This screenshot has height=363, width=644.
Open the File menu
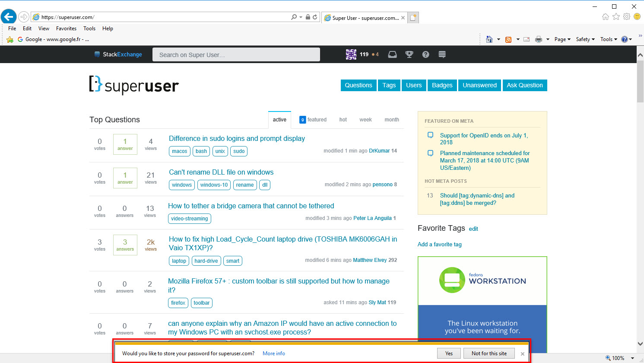click(x=12, y=29)
